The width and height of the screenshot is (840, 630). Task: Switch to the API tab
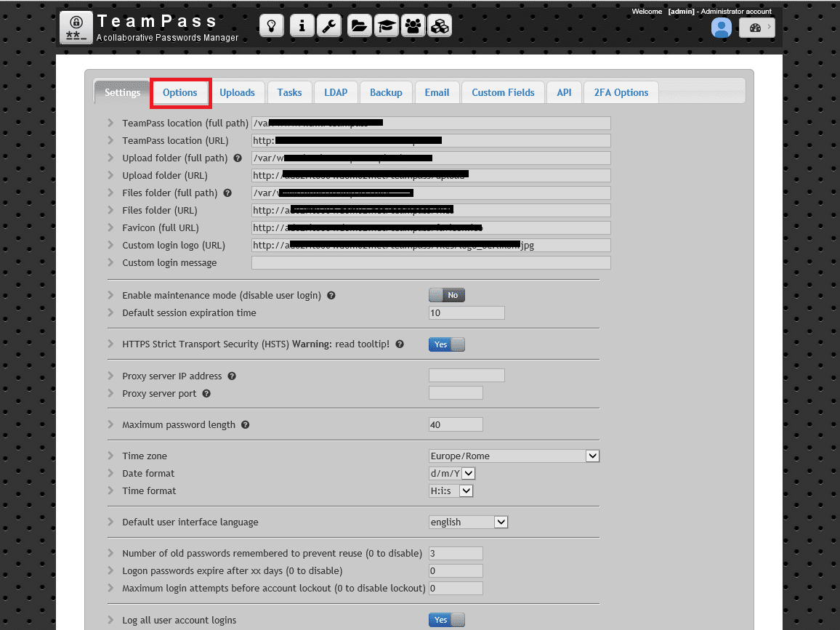pos(564,92)
